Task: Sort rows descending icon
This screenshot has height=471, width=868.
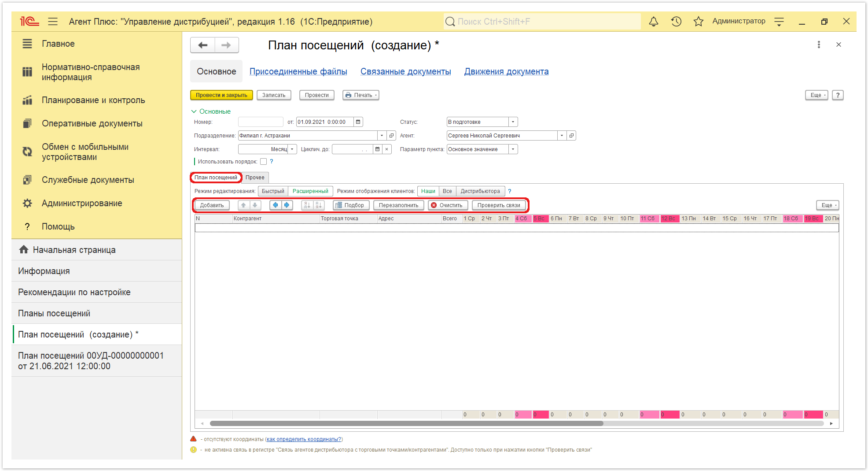Action: (x=319, y=205)
